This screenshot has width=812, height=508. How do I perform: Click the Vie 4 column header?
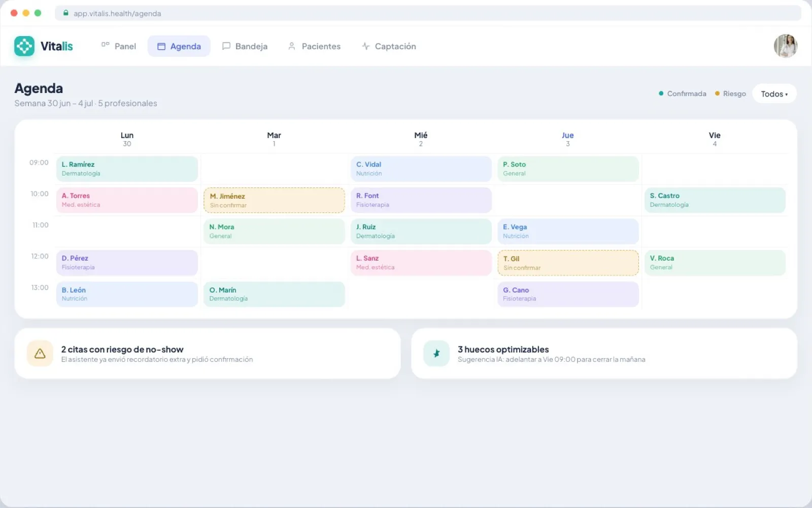(715, 139)
